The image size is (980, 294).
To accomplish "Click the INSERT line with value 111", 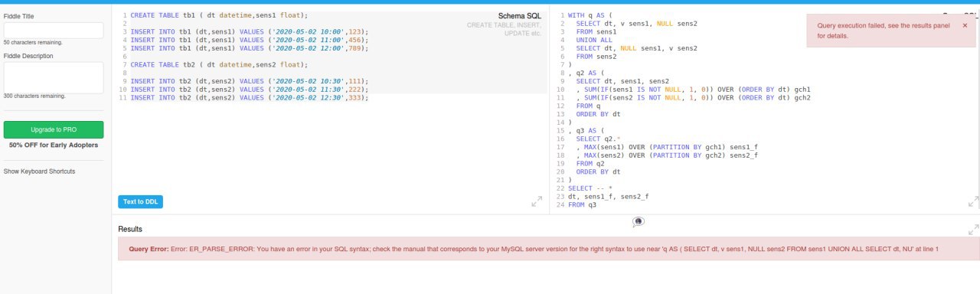I will (250, 81).
